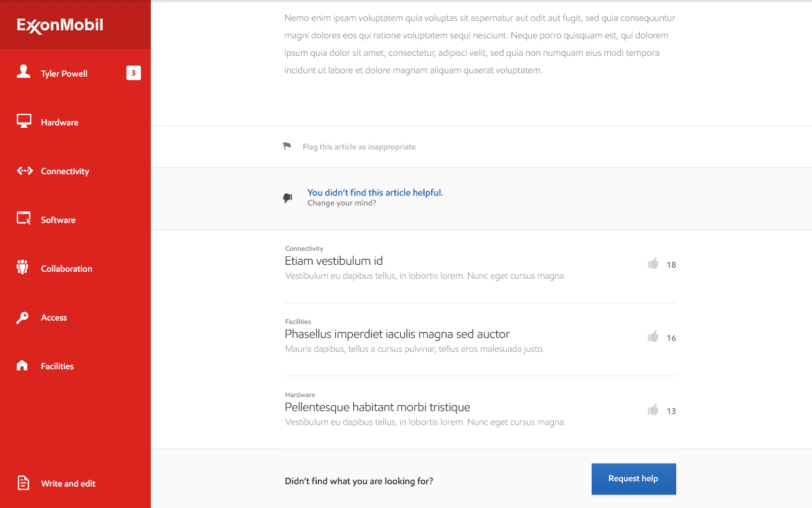Click the Access key icon
Screen dimensions: 812x508
coord(23,317)
